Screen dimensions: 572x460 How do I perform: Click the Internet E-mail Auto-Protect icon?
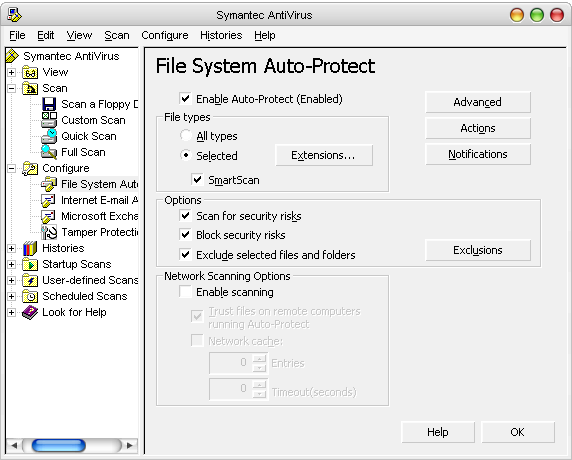[49, 200]
